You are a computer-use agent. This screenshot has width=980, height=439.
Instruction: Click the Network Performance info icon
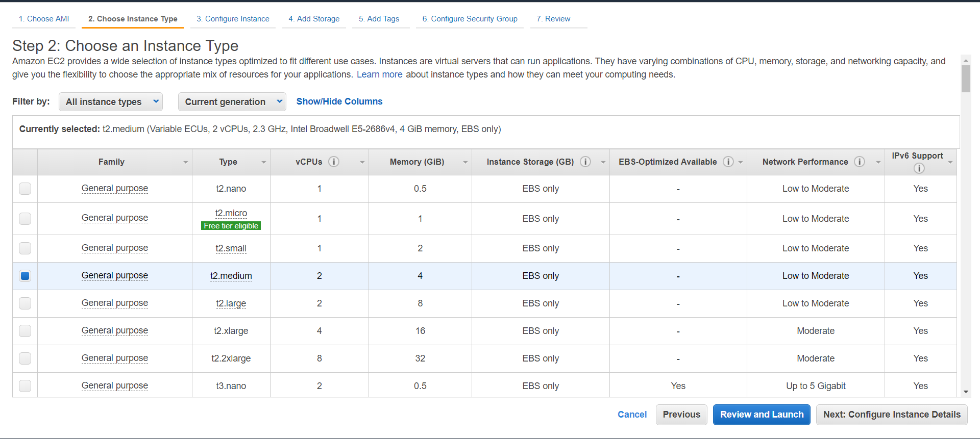click(x=860, y=162)
